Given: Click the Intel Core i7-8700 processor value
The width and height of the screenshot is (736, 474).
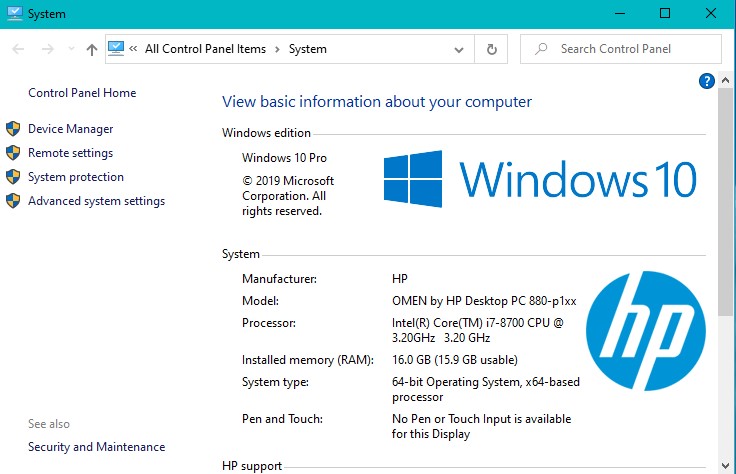Looking at the screenshot, I should pos(478,330).
